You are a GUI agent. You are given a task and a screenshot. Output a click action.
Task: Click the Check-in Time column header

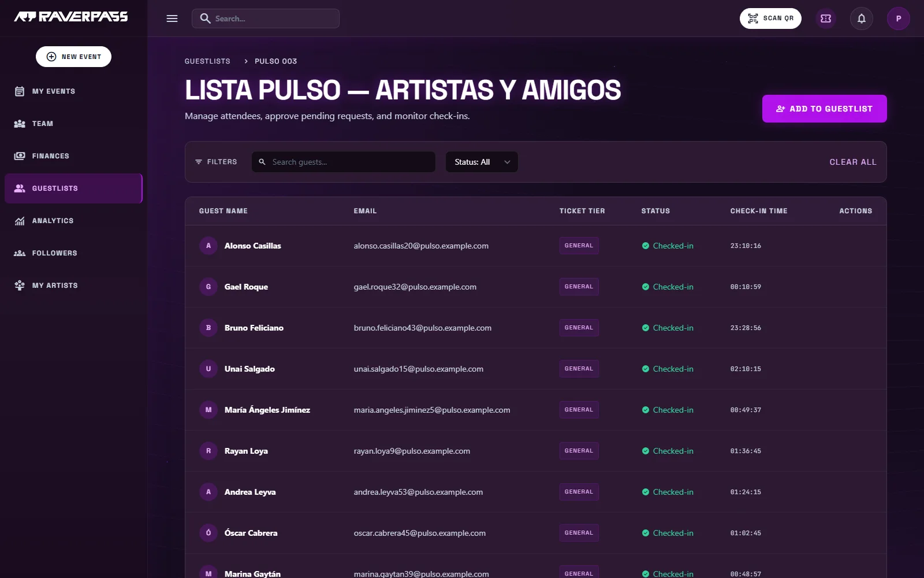pyautogui.click(x=759, y=211)
